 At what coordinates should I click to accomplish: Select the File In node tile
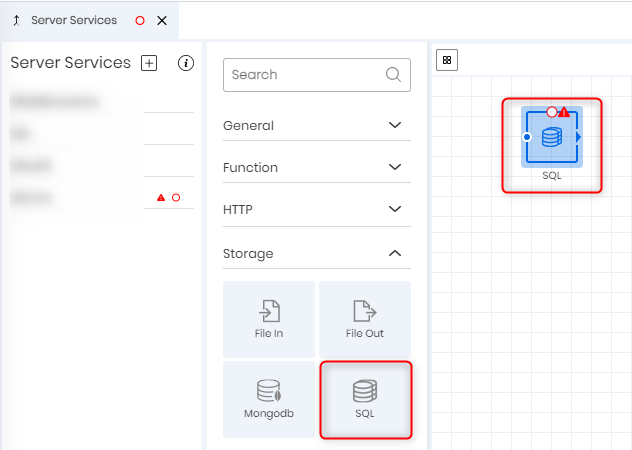(x=269, y=319)
